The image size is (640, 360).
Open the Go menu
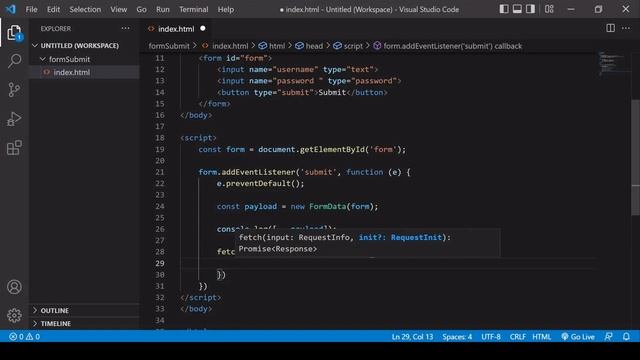(x=141, y=9)
